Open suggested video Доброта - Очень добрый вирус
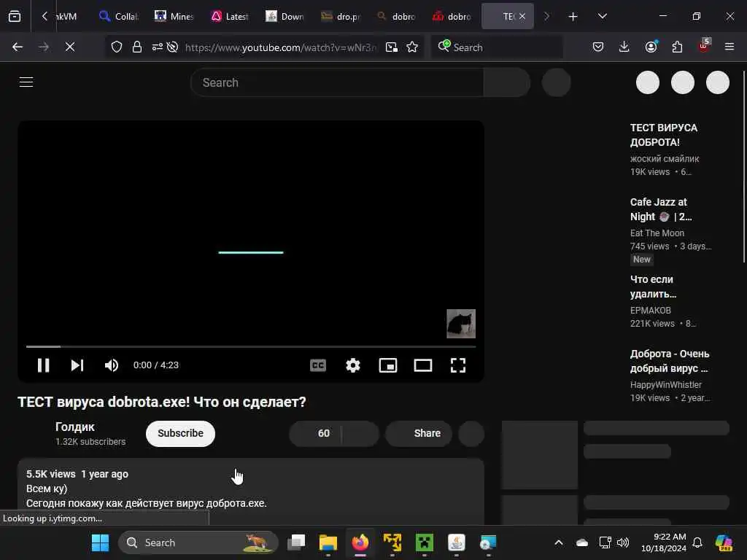Viewport: 747px width, 560px height. [x=670, y=361]
